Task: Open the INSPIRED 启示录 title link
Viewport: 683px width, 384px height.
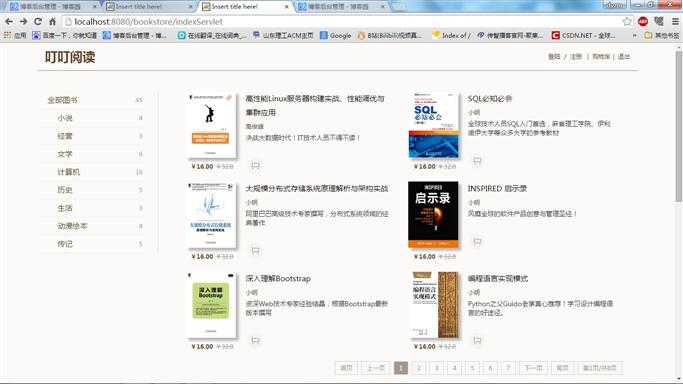Action: click(497, 189)
